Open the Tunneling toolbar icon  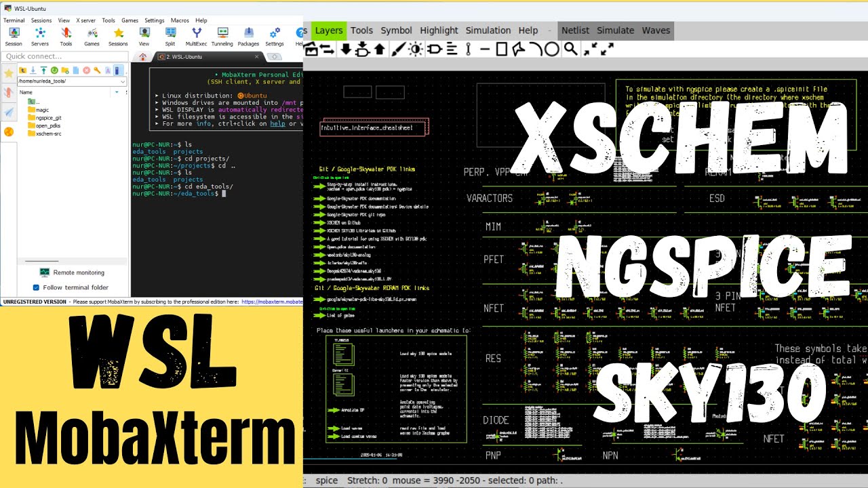(222, 37)
